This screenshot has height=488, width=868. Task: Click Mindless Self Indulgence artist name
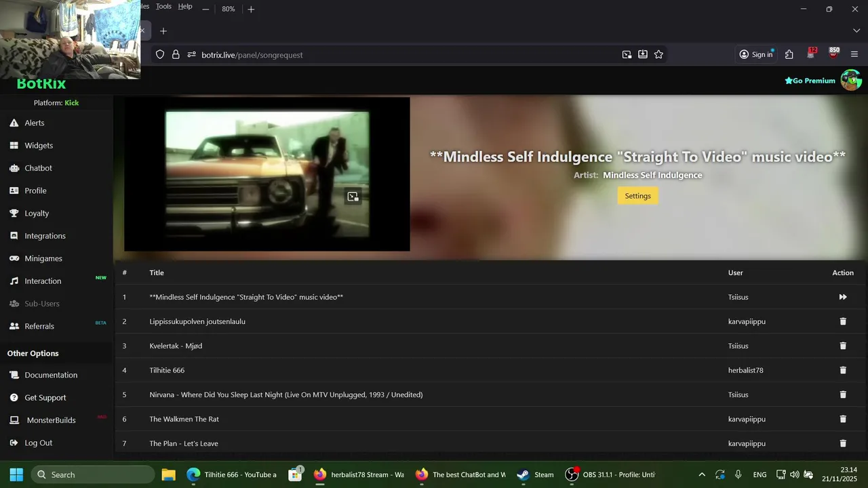(652, 175)
